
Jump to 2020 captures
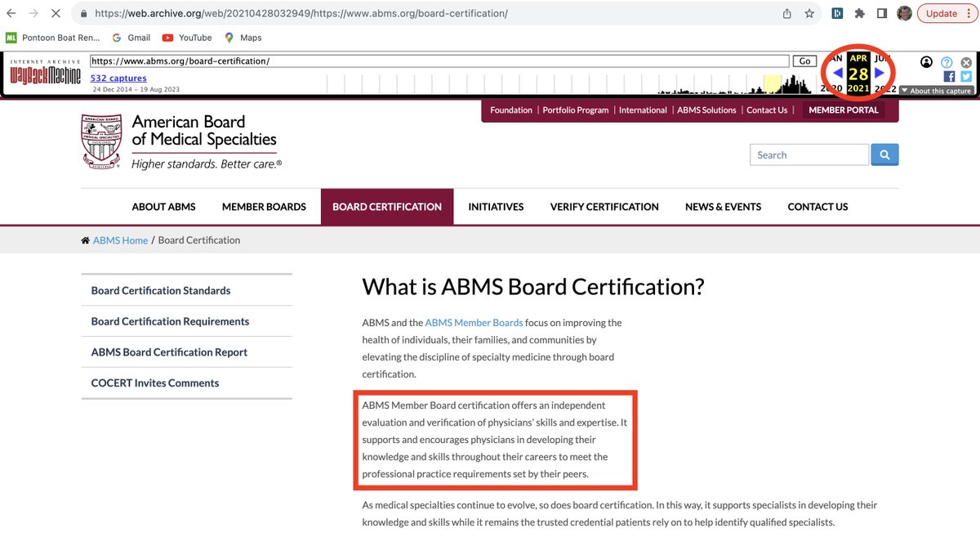(x=831, y=89)
